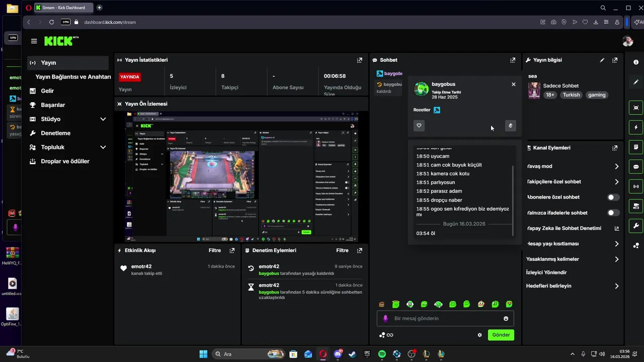Open Yapay Zeka ile Sohbet Denetimi link

[573, 228]
